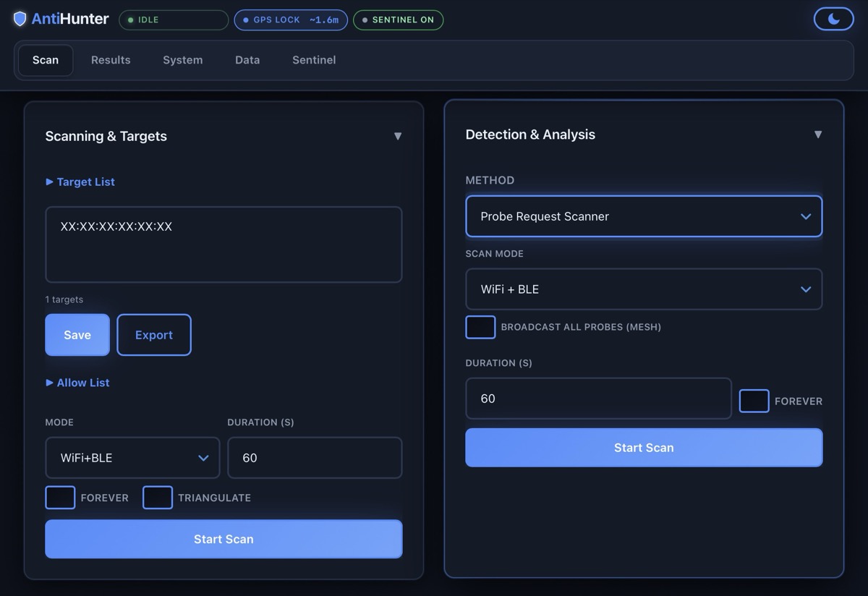868x596 pixels.
Task: Click the AntiHunter title text
Action: [x=70, y=19]
